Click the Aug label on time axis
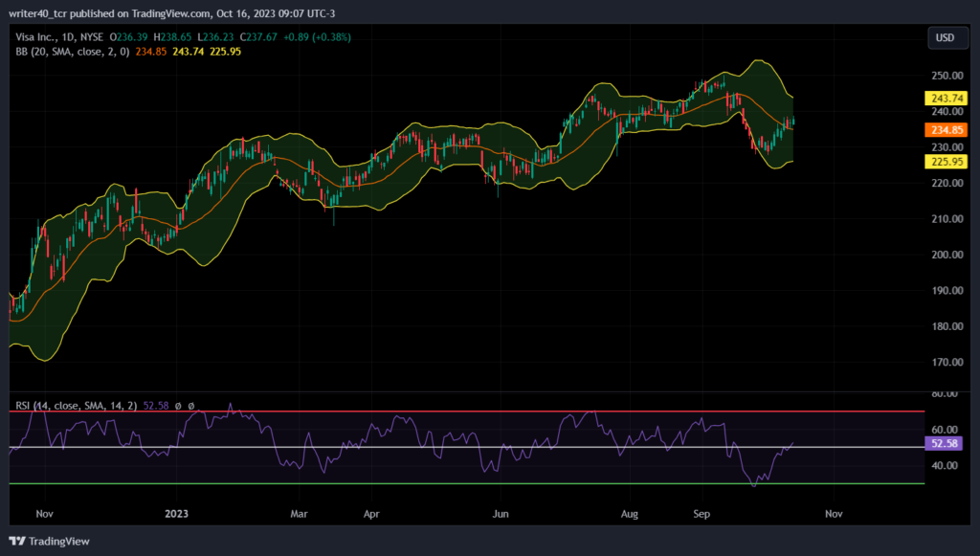980x556 pixels. (630, 514)
